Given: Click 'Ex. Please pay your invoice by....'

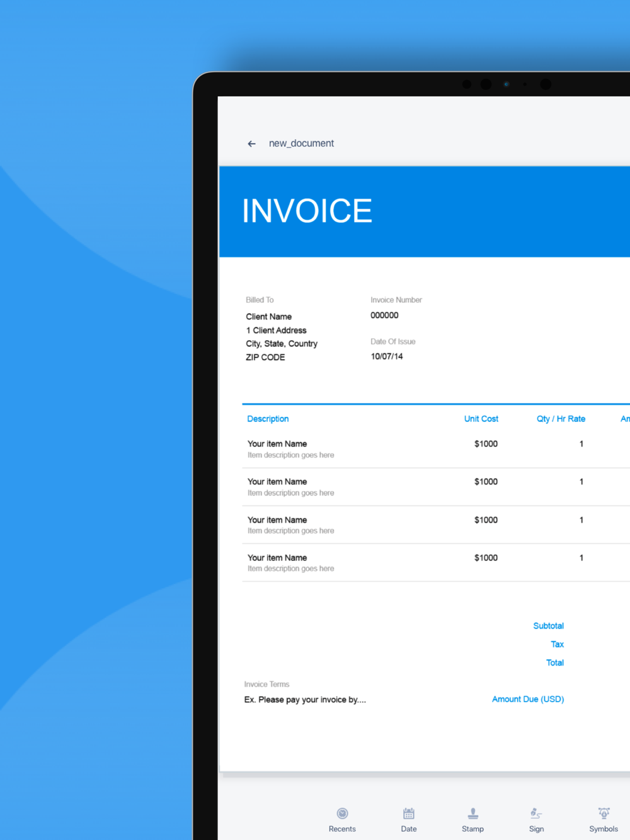Looking at the screenshot, I should [x=305, y=700].
